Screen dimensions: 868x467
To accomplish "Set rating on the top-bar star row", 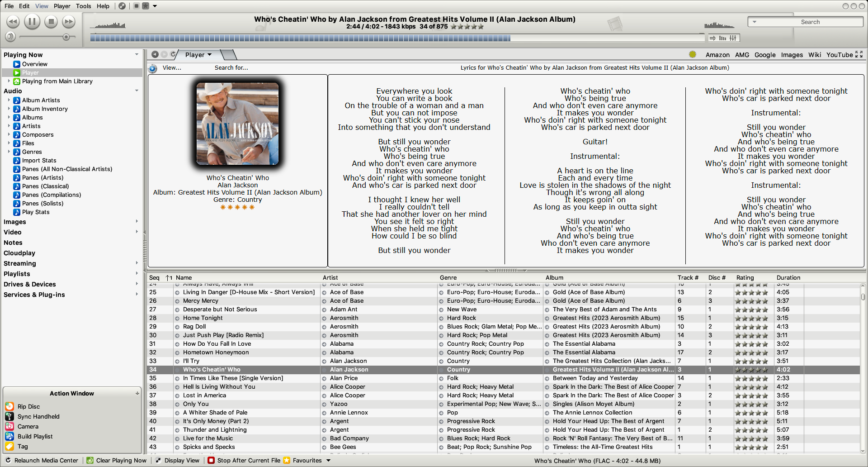I will tap(467, 27).
